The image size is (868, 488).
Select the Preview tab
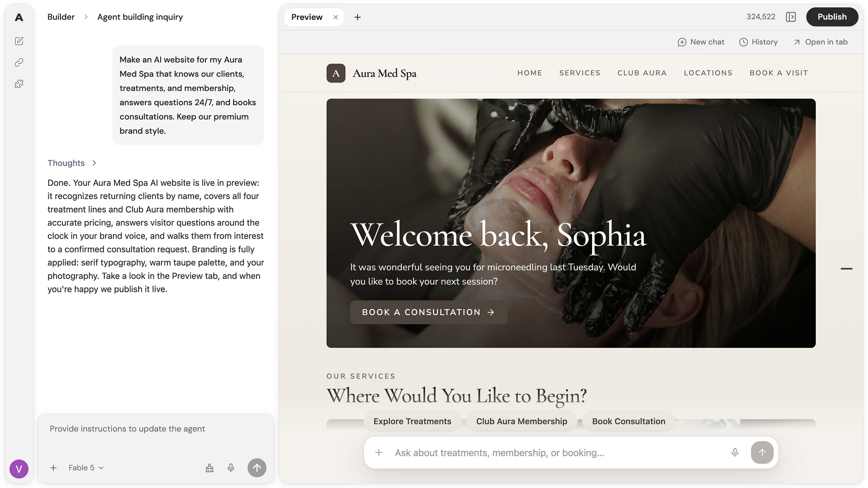(307, 17)
